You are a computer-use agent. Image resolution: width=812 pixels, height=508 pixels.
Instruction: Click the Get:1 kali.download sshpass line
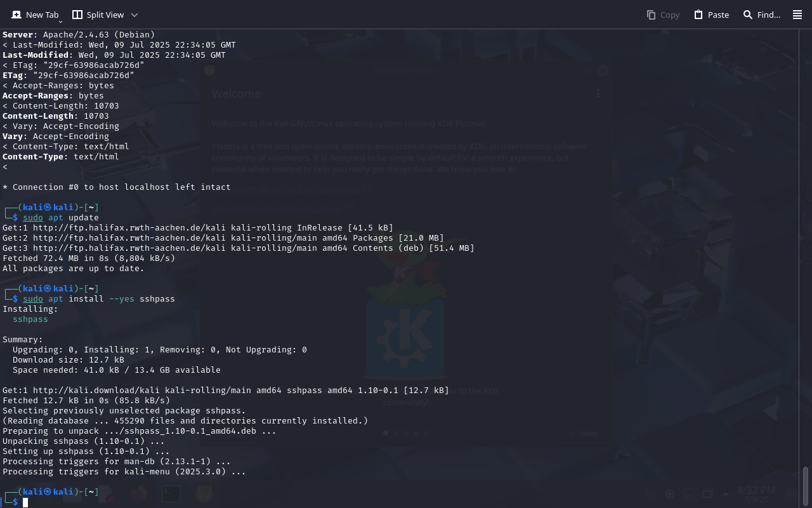(x=226, y=391)
